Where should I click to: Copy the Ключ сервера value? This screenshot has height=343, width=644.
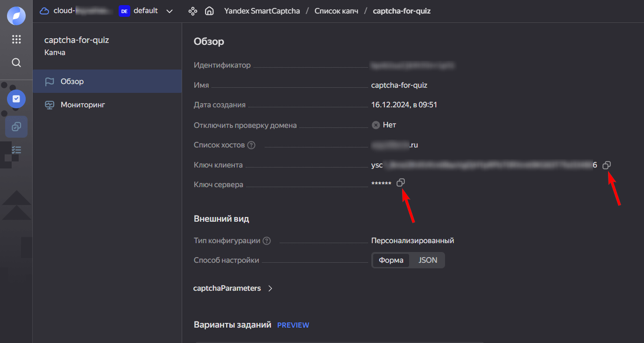(400, 182)
